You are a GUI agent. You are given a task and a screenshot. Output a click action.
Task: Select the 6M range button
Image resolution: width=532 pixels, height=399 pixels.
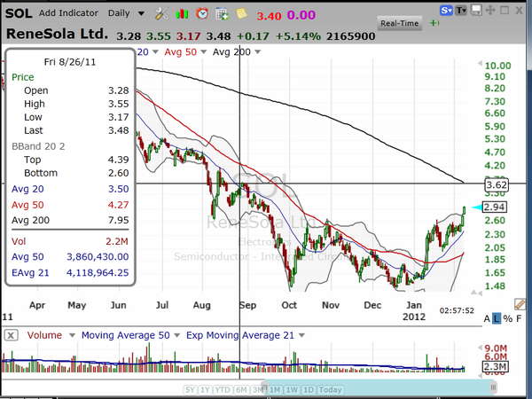pos(241,390)
